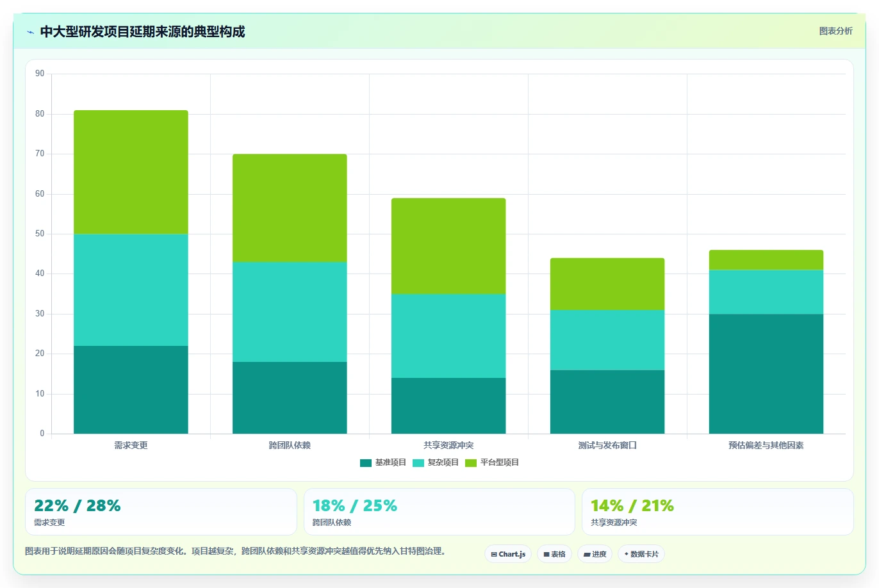879x588 pixels.
Task: Click dark teal 基准项目 segment of 需求变更 bar
Action: [x=131, y=390]
